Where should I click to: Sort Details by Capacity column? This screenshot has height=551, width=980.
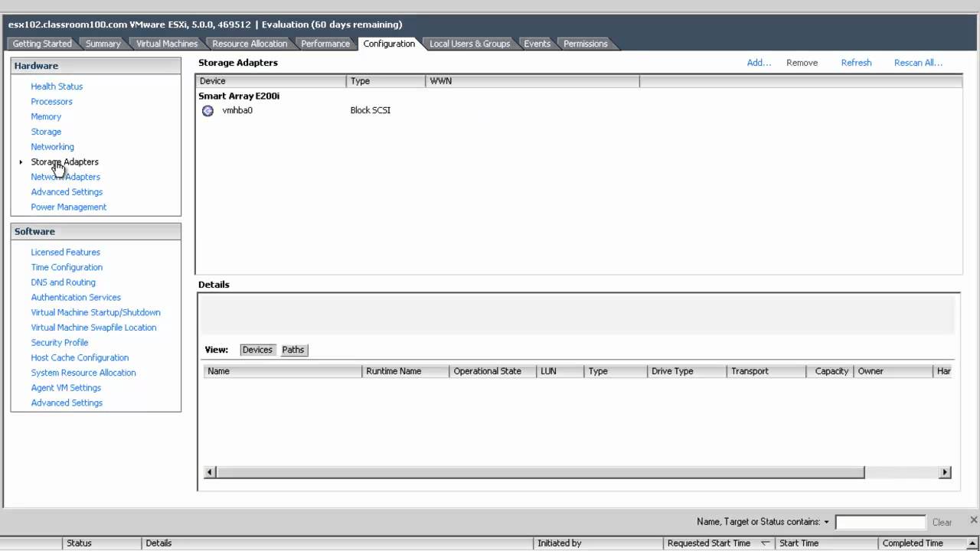click(x=830, y=371)
